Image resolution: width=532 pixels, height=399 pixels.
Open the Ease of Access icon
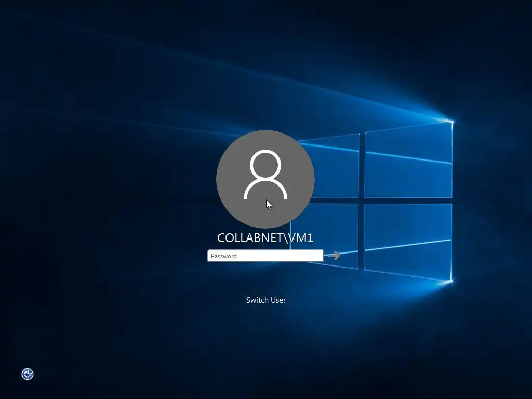coord(28,374)
